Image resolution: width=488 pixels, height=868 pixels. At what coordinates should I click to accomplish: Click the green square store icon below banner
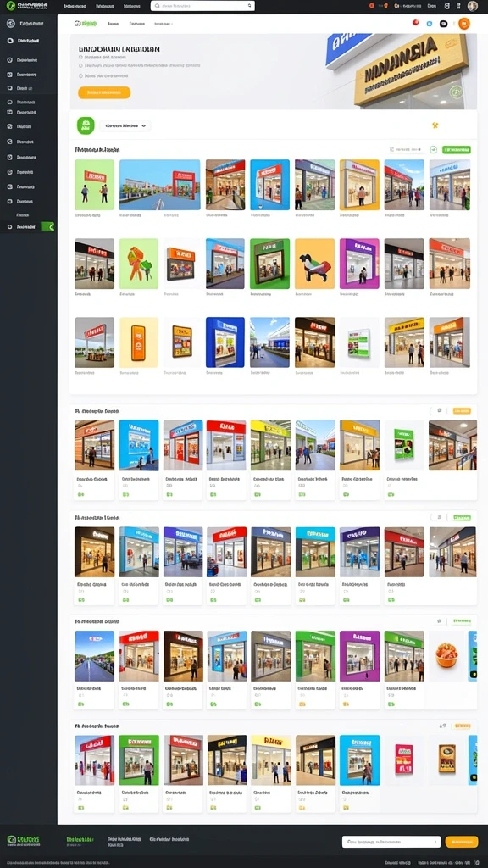click(86, 125)
